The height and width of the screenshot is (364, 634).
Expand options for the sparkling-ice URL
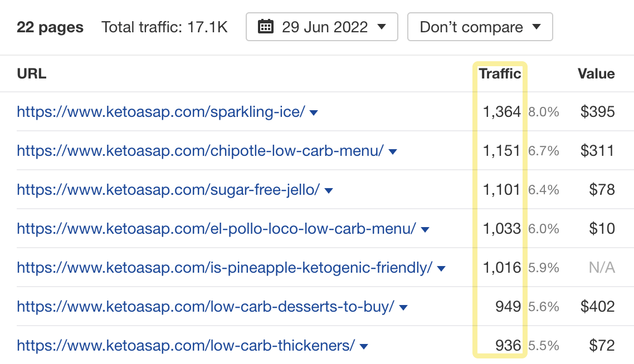(x=314, y=112)
